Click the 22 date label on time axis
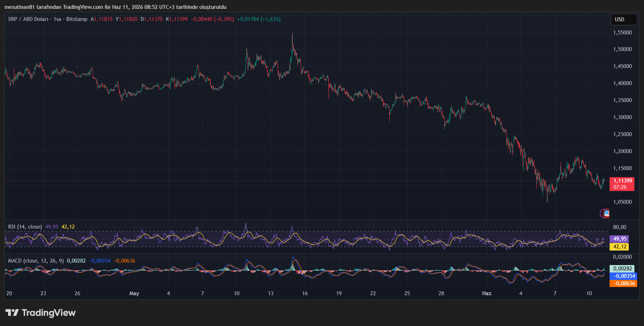Image resolution: width=644 pixels, height=326 pixels. pos(373,293)
